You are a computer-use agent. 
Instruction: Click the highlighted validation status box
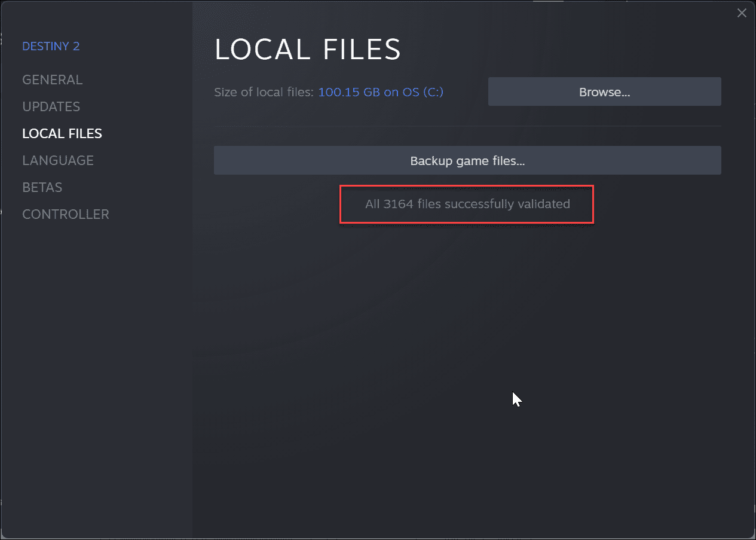(467, 204)
